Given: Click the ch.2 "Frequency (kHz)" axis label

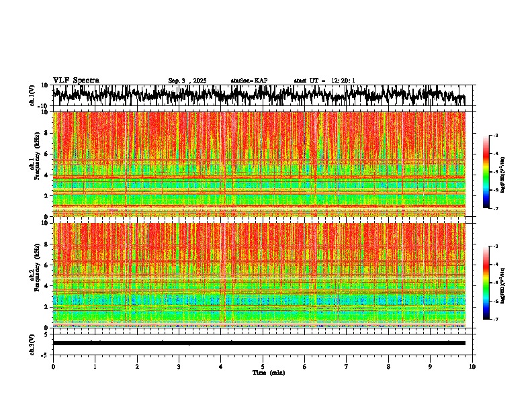Looking at the screenshot, I should pyautogui.click(x=37, y=267).
